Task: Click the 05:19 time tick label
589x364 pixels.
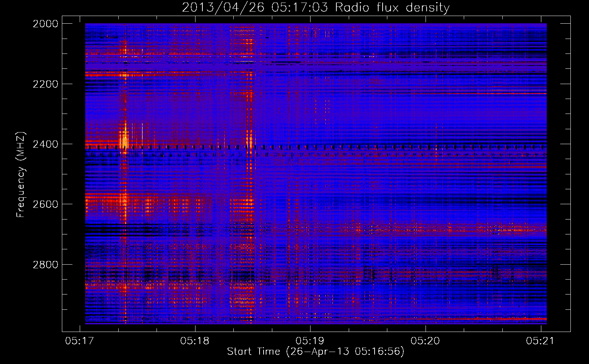Action: [310, 341]
